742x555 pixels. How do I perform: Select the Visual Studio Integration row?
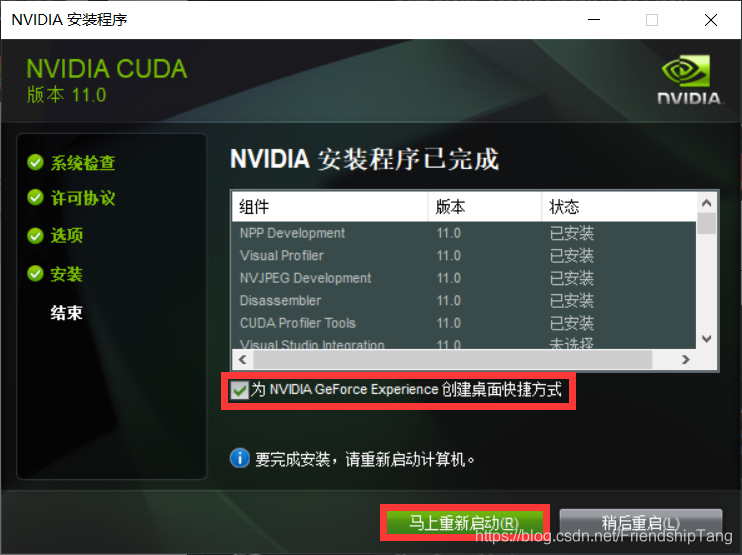(x=464, y=343)
